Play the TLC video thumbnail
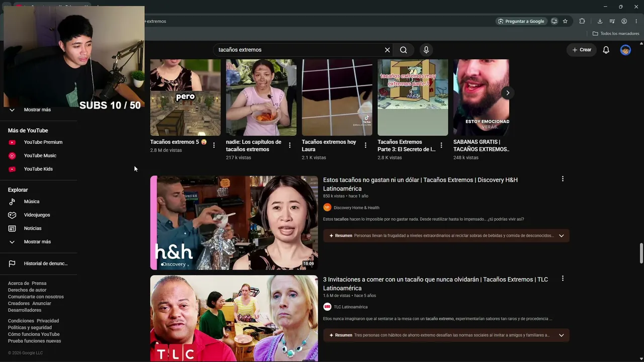This screenshot has height=362, width=644. tap(234, 318)
